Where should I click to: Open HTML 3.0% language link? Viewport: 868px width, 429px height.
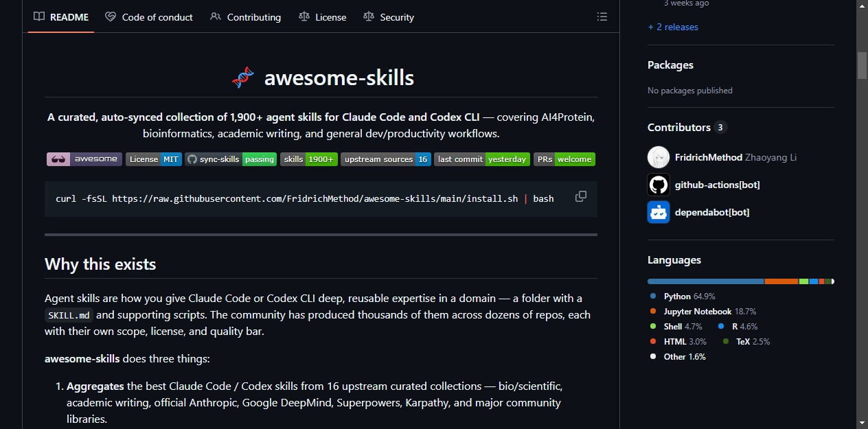point(678,342)
